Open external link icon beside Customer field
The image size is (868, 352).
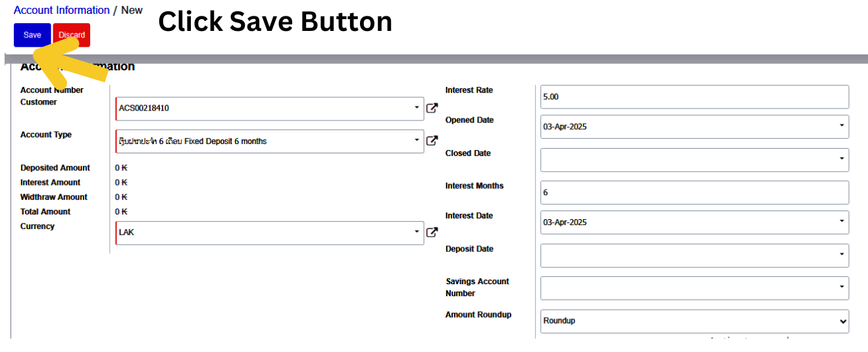(x=432, y=108)
